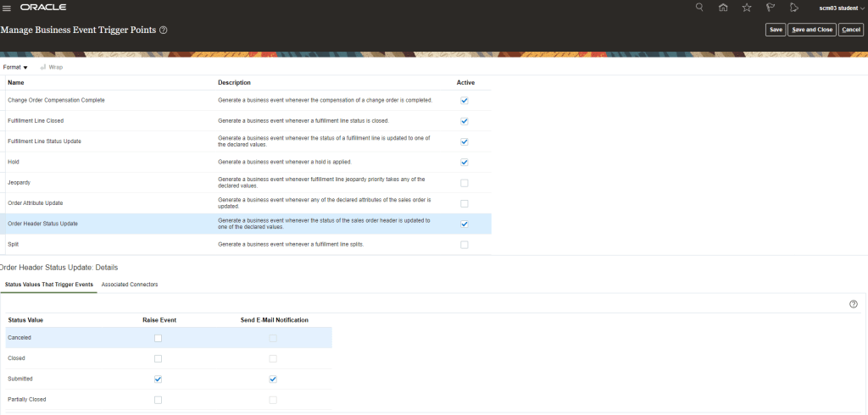Image resolution: width=868 pixels, height=415 pixels.
Task: Open the Save and Close button options
Action: pyautogui.click(x=810, y=30)
